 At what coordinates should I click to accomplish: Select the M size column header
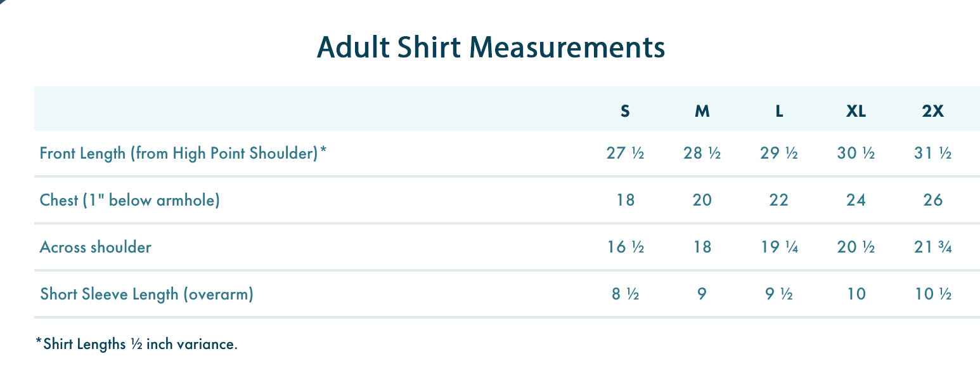tap(702, 112)
